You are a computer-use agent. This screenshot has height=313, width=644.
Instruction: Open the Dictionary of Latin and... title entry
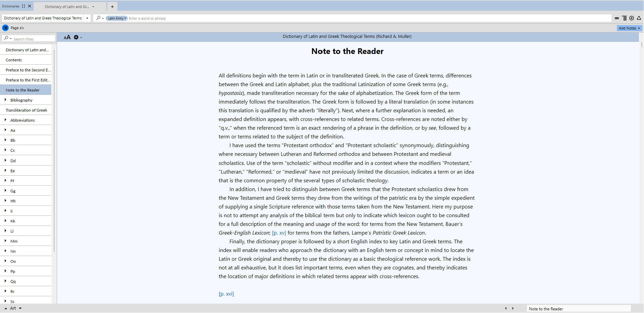click(26, 50)
